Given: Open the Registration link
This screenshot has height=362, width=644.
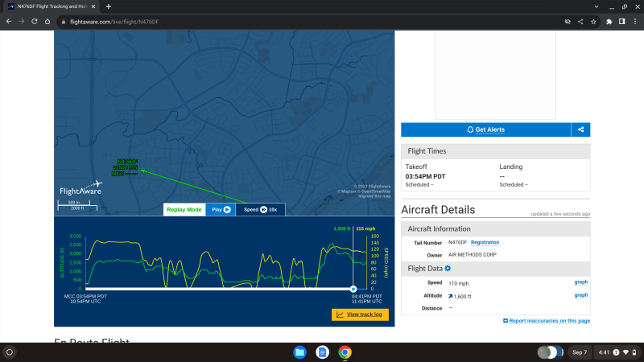Looking at the screenshot, I should (x=485, y=243).
